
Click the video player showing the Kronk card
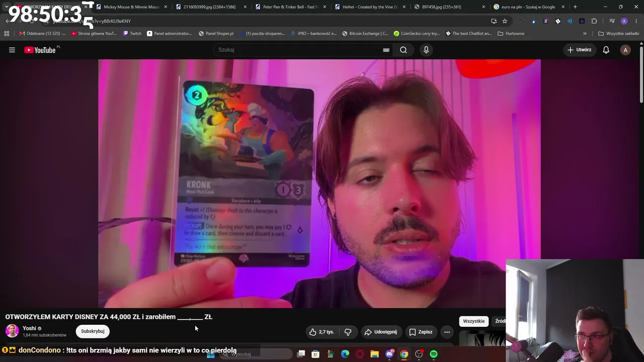[319, 184]
